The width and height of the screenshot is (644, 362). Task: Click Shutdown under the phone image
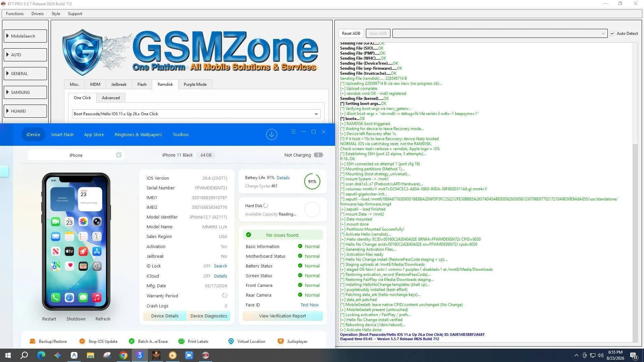pyautogui.click(x=76, y=319)
